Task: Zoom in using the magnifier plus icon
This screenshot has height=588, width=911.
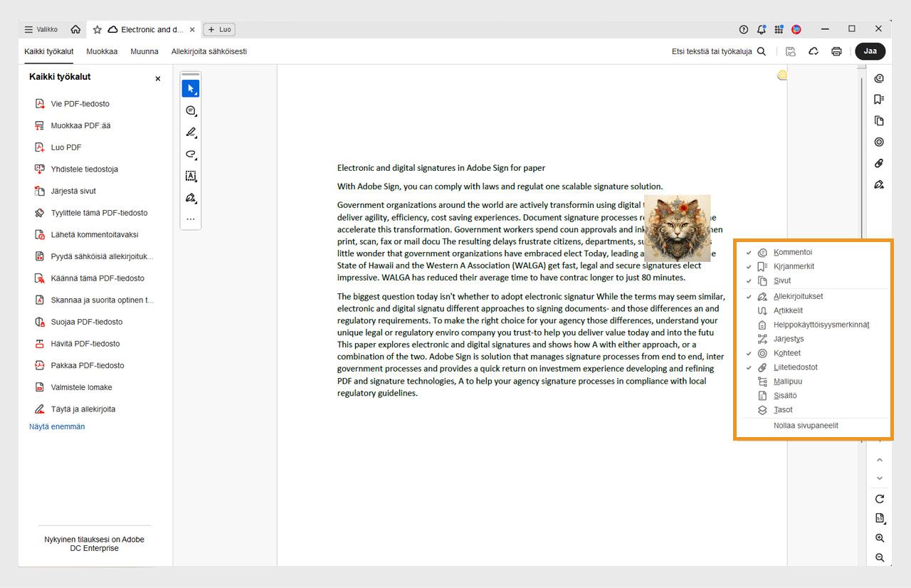Action: (x=880, y=537)
